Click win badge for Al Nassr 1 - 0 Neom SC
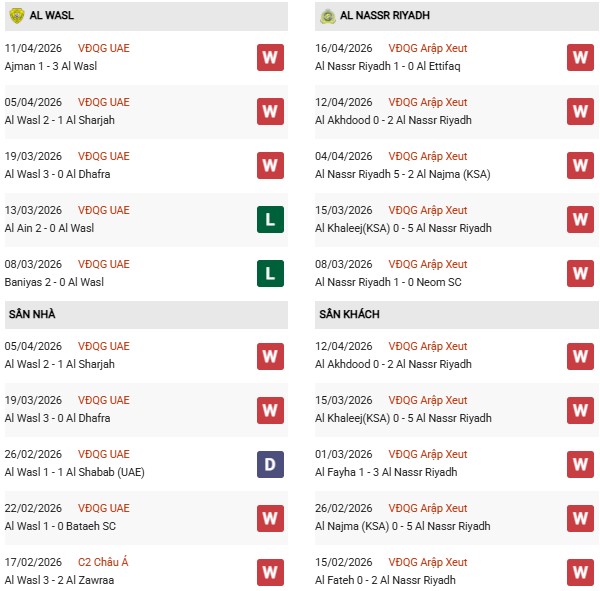600x591 pixels. click(x=580, y=273)
